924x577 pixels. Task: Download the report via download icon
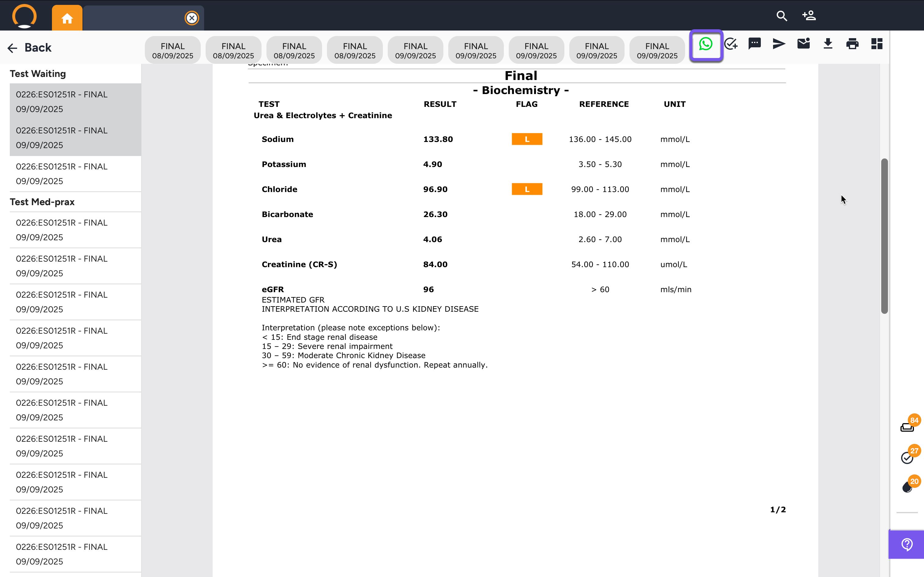pyautogui.click(x=828, y=44)
